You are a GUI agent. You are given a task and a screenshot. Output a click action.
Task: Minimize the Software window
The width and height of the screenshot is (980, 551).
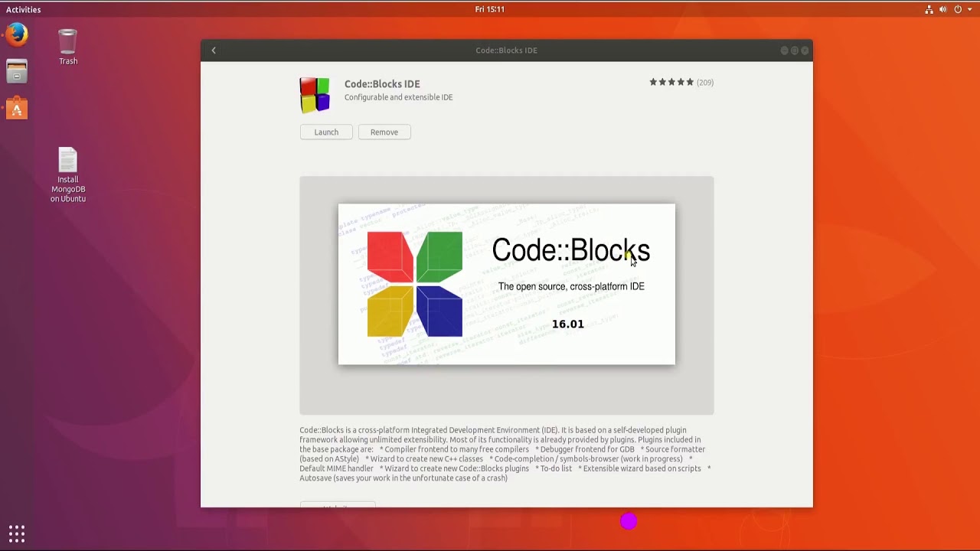[x=784, y=51]
